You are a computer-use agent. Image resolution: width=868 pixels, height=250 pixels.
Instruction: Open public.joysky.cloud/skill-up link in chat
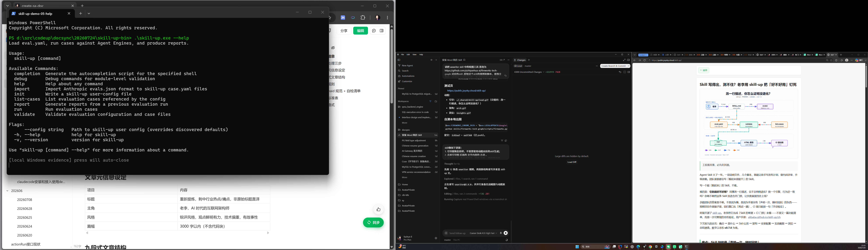pyautogui.click(x=466, y=91)
